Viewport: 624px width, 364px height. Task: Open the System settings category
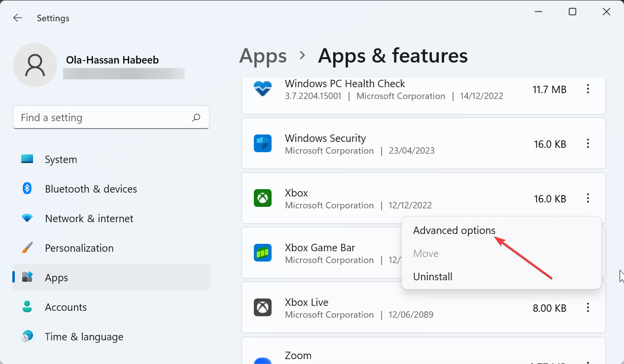(x=111, y=160)
